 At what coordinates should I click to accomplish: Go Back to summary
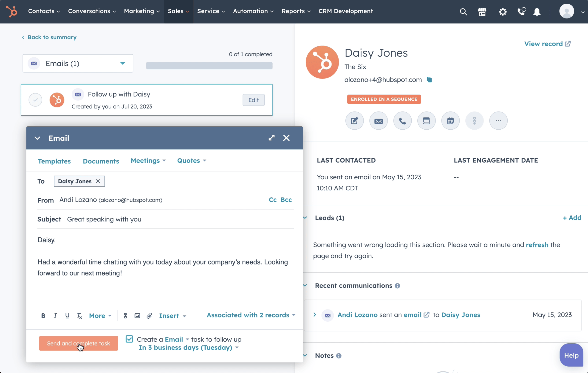pyautogui.click(x=49, y=37)
